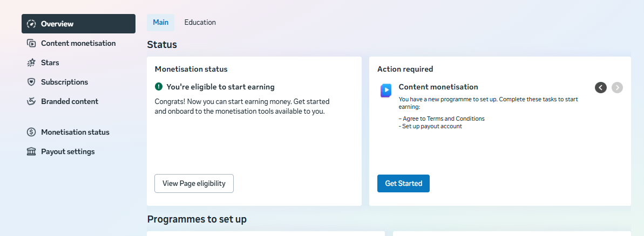Click the Branded content handshake icon
Viewport: 644px width, 236px height.
coord(31,101)
